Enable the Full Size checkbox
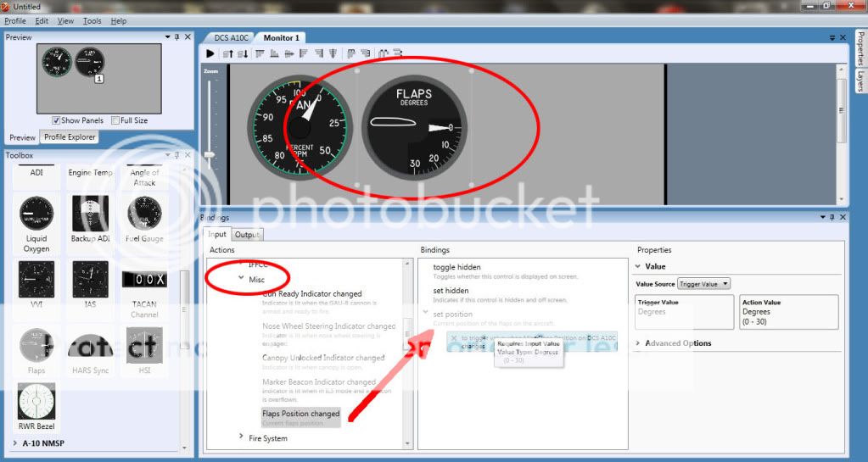Screen dimensions: 868x462 tap(115, 120)
